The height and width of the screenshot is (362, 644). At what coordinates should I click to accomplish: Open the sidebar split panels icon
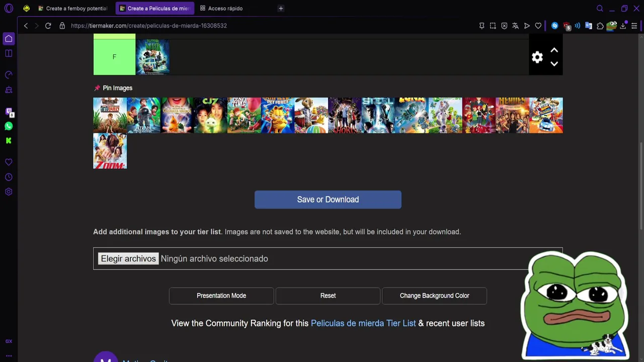[x=9, y=53]
